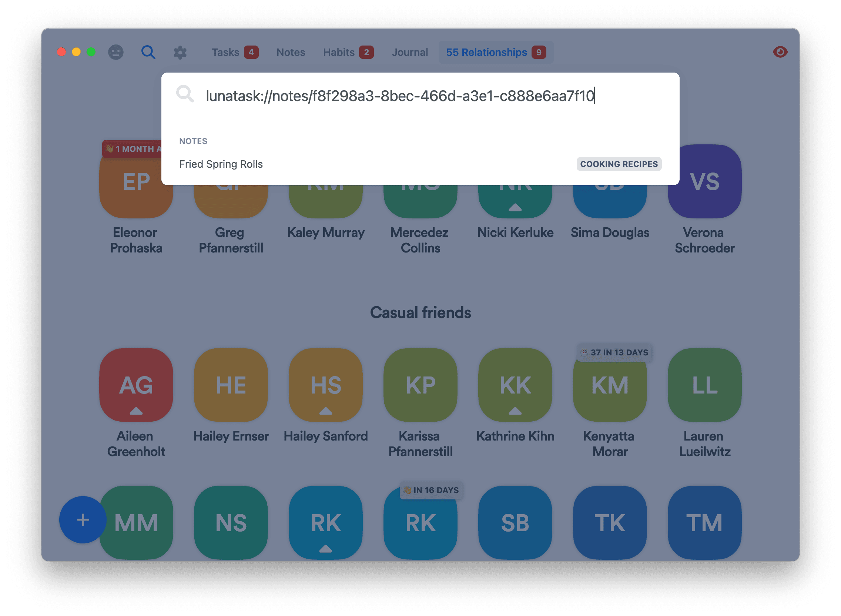The height and width of the screenshot is (616, 841).
Task: Click the mood face icon in toolbar
Action: (115, 52)
